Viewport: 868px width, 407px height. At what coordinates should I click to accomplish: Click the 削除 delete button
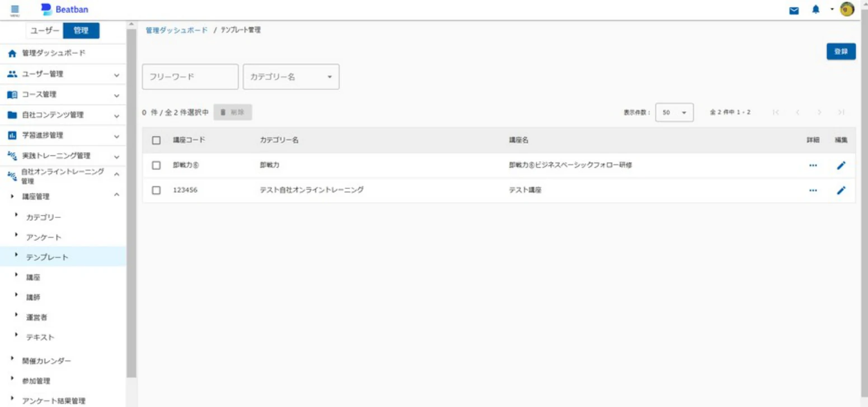coord(233,112)
